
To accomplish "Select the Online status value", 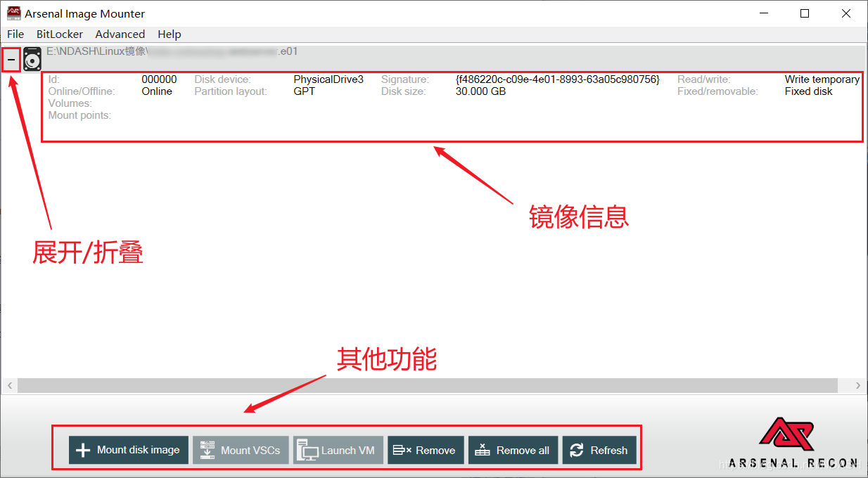I will coord(157,91).
